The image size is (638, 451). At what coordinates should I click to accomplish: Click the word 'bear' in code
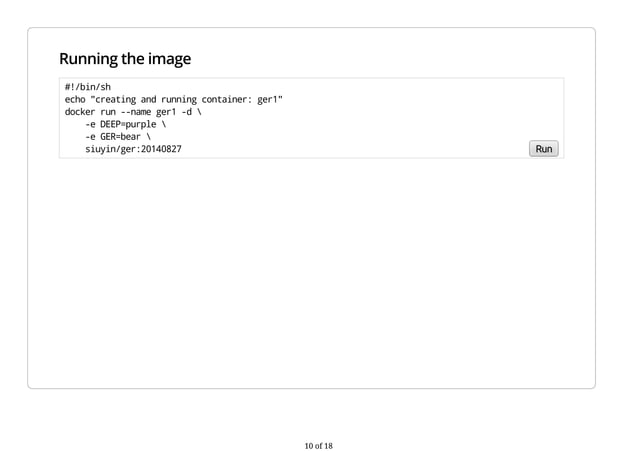[x=131, y=136]
